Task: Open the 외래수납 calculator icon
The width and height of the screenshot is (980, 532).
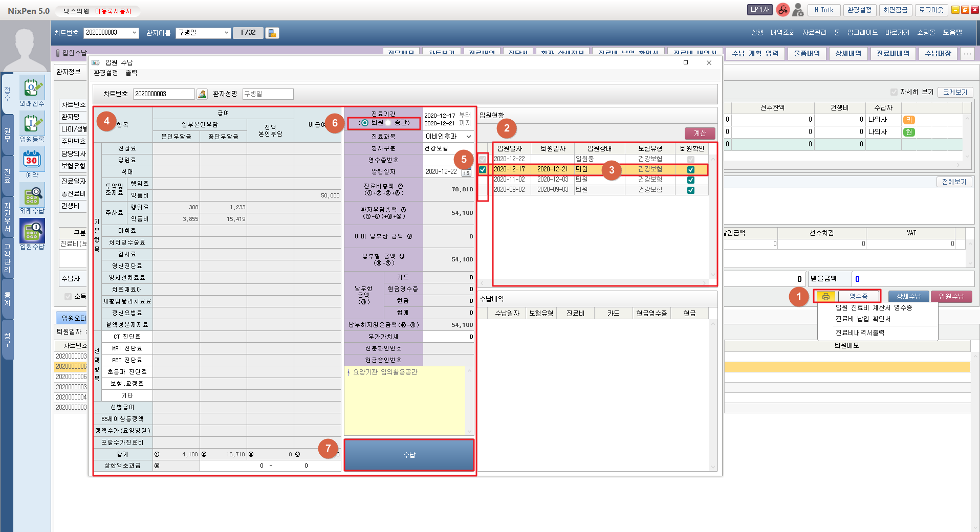Action: tap(32, 196)
